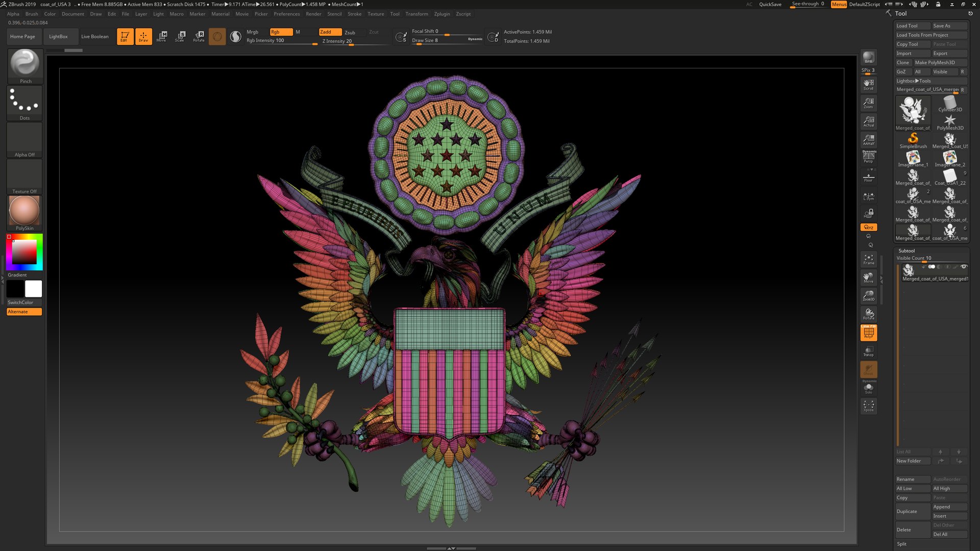980x551 pixels.
Task: Select the Scale transform icon
Action: pos(180,36)
